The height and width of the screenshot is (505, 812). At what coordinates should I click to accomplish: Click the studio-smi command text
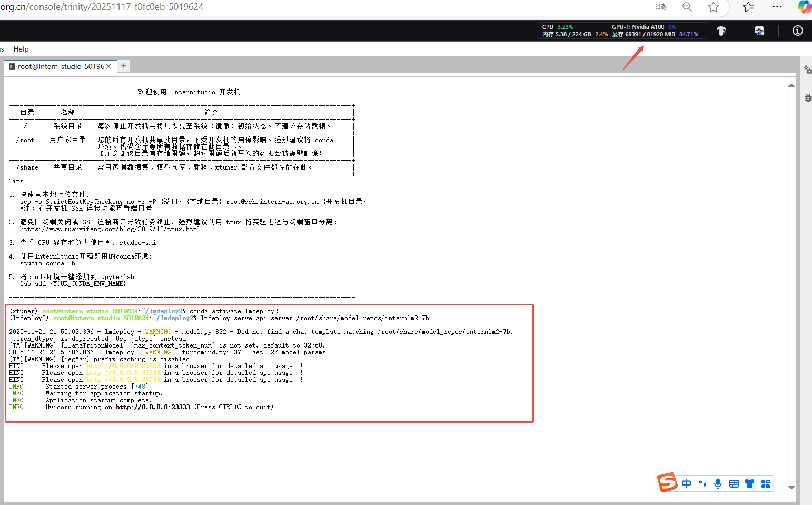tap(137, 243)
